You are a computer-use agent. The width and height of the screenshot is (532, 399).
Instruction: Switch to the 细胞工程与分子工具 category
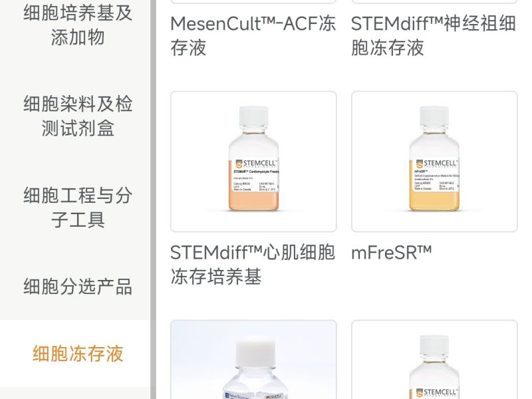point(78,207)
